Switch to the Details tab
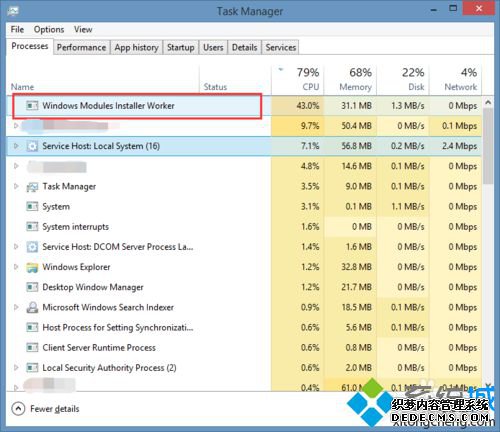Screen dimensions: 500x432 244,47
